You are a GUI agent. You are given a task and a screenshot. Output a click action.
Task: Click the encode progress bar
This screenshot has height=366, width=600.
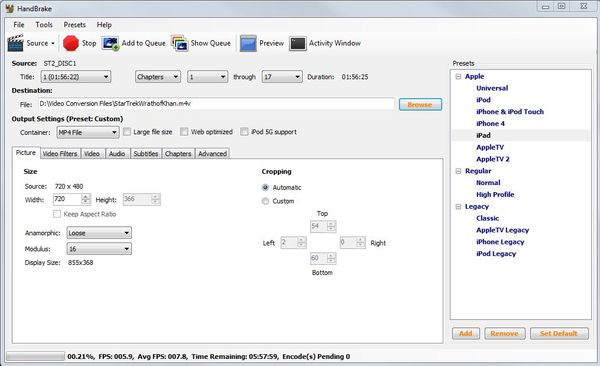click(x=35, y=356)
